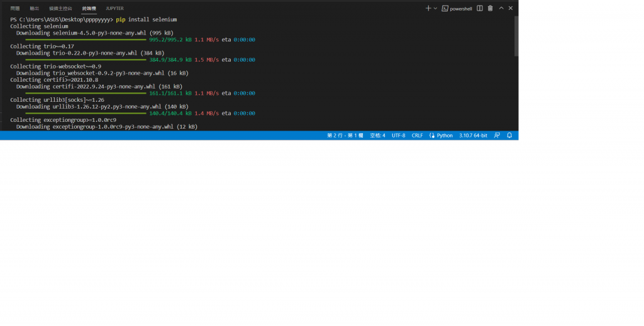Change file encoding via UTF-8 status item

pyautogui.click(x=398, y=135)
